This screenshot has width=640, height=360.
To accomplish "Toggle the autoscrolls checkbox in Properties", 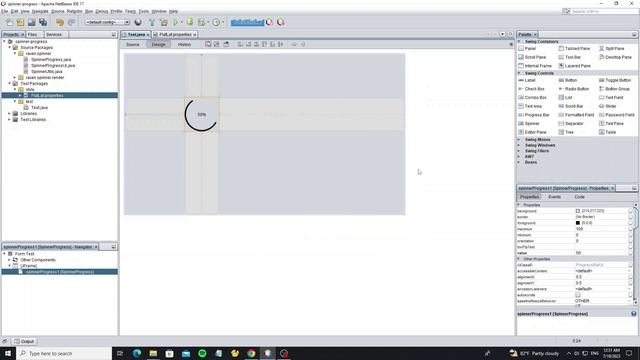I will click(x=578, y=295).
